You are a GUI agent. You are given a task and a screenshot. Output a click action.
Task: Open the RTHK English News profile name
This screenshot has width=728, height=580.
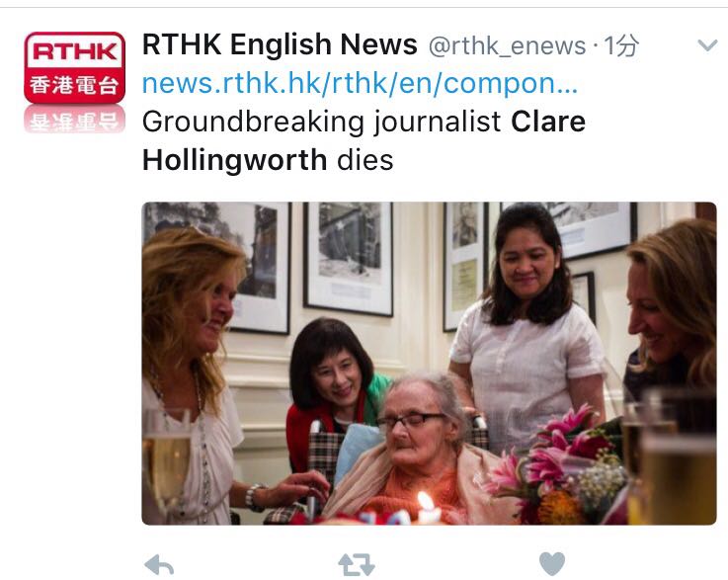[x=280, y=44]
